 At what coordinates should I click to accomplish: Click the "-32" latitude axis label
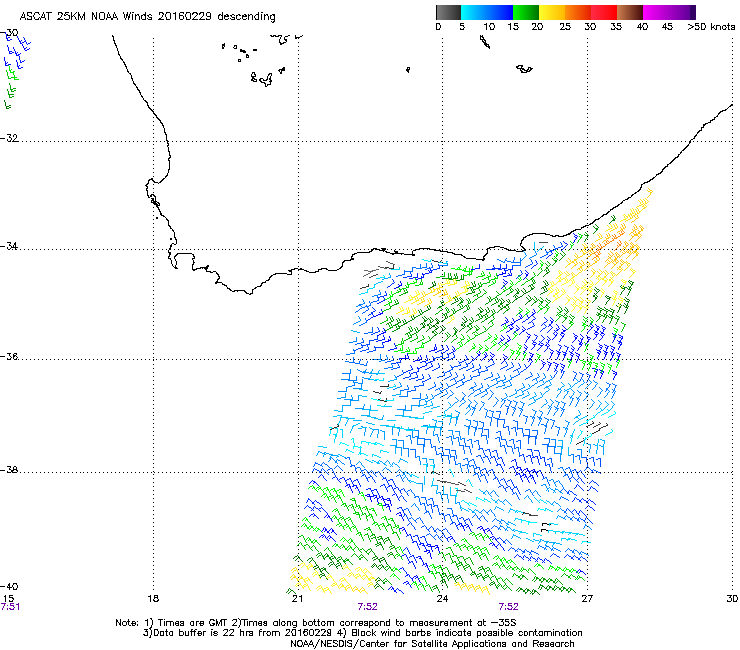point(10,138)
